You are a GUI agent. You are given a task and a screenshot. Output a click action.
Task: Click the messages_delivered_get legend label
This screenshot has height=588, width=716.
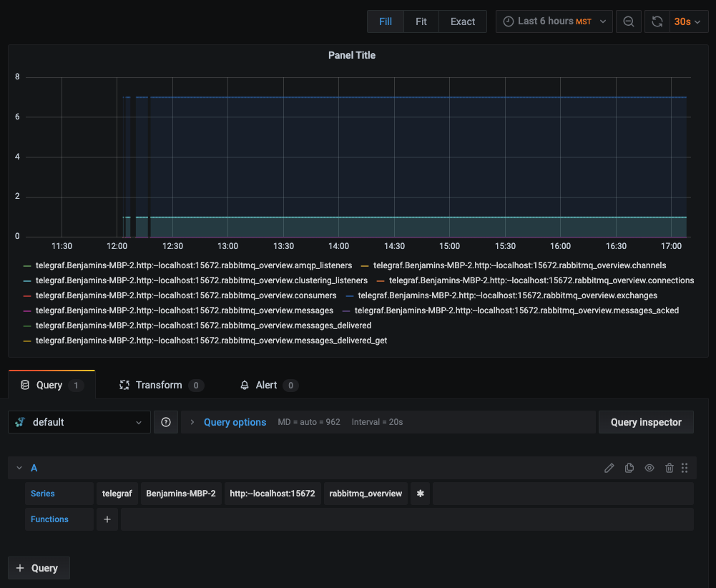click(212, 340)
